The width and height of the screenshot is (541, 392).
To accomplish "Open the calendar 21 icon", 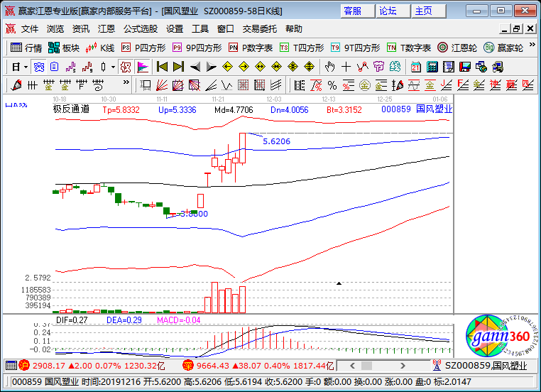I will 416,67.
